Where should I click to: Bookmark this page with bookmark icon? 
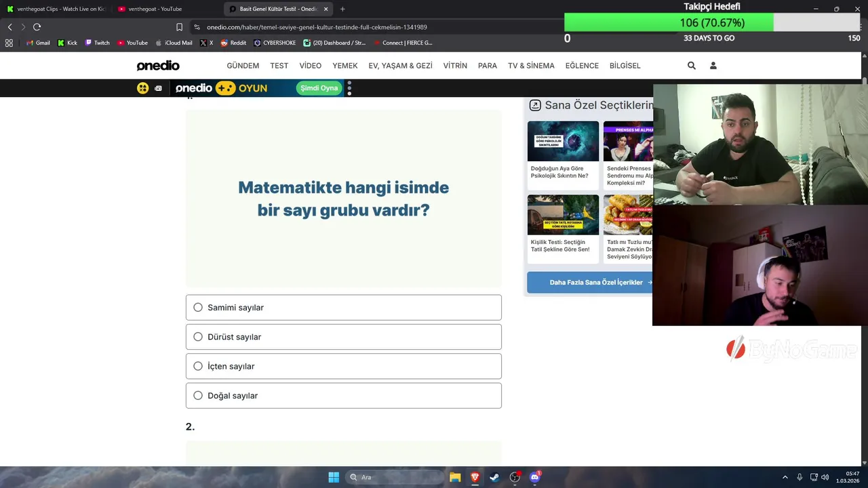[x=179, y=27]
